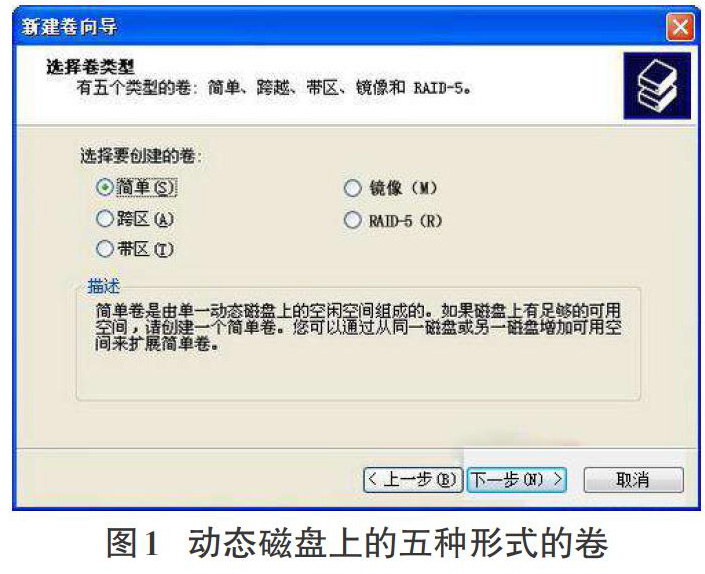This screenshot has height=574, width=705.
Task: Click the 下一步 (N) button
Action: [516, 480]
